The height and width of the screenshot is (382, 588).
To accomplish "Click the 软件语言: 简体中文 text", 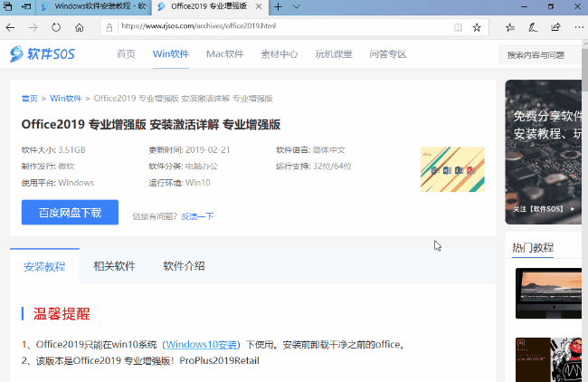I will (310, 150).
